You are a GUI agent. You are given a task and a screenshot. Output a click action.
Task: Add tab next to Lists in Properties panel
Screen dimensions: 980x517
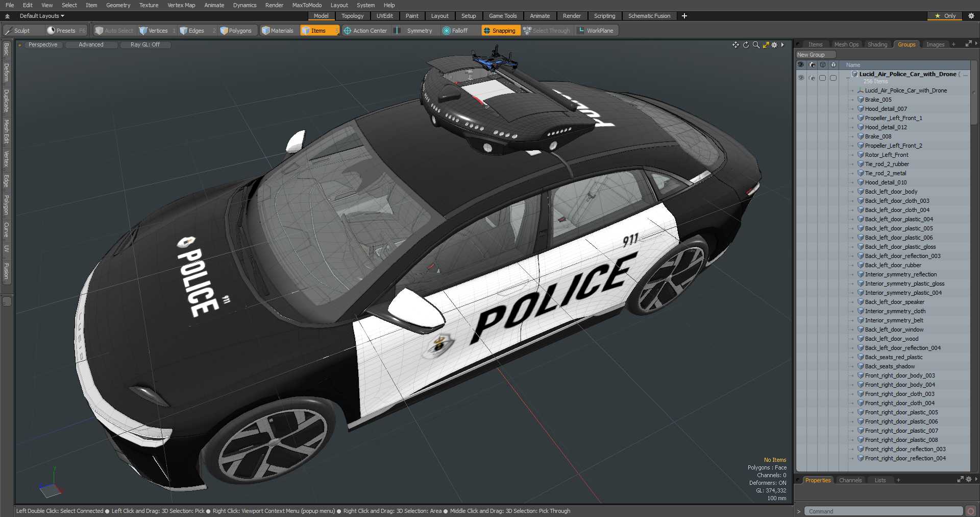(898, 480)
